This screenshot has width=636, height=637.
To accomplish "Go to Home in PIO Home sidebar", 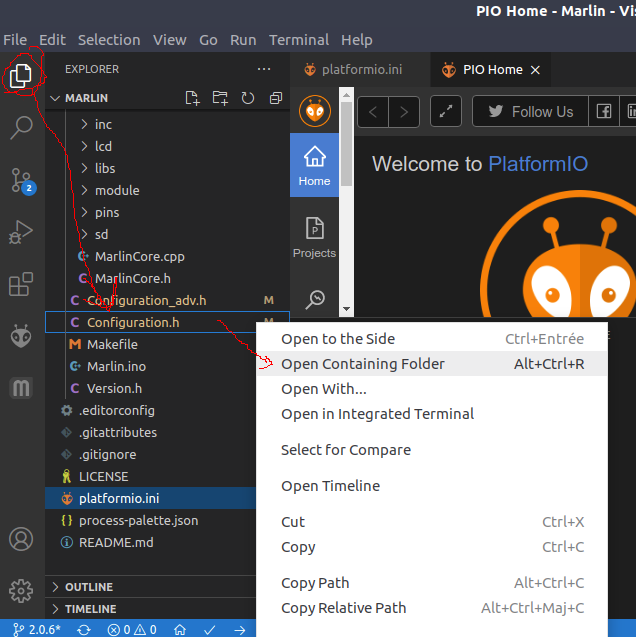I will (x=314, y=165).
